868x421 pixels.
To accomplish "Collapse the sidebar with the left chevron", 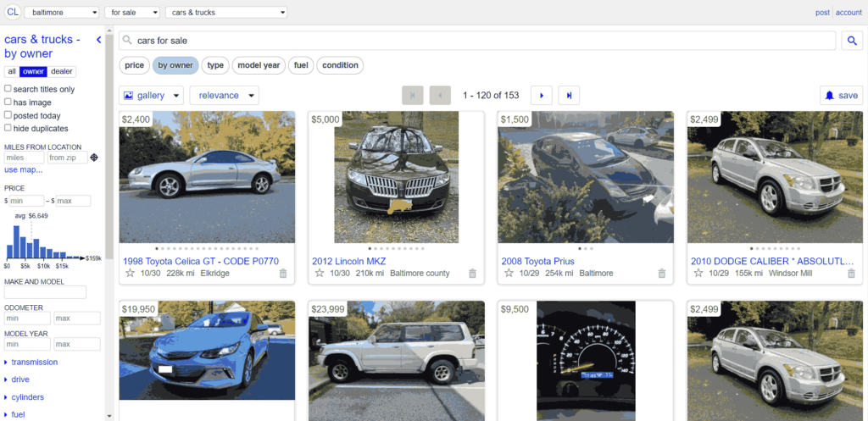I will [x=99, y=40].
